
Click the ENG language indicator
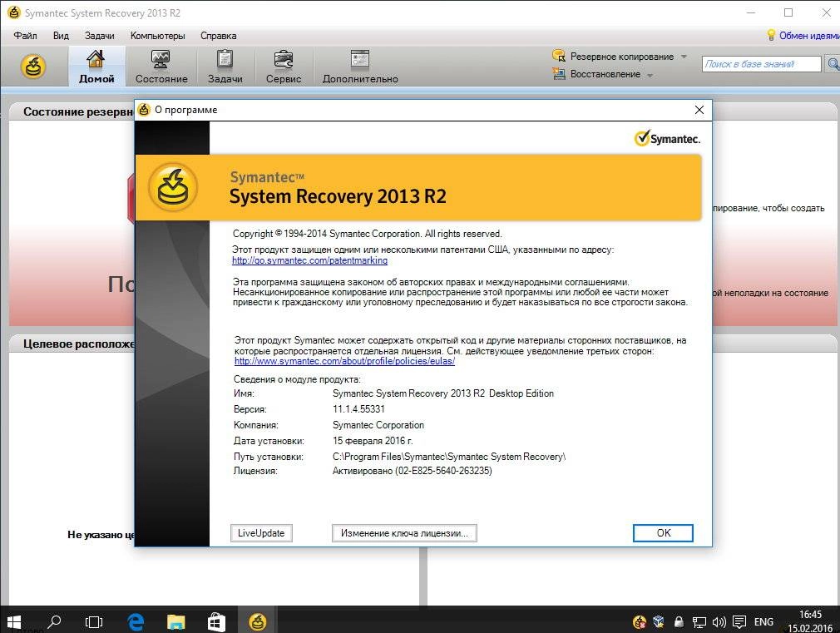763,621
